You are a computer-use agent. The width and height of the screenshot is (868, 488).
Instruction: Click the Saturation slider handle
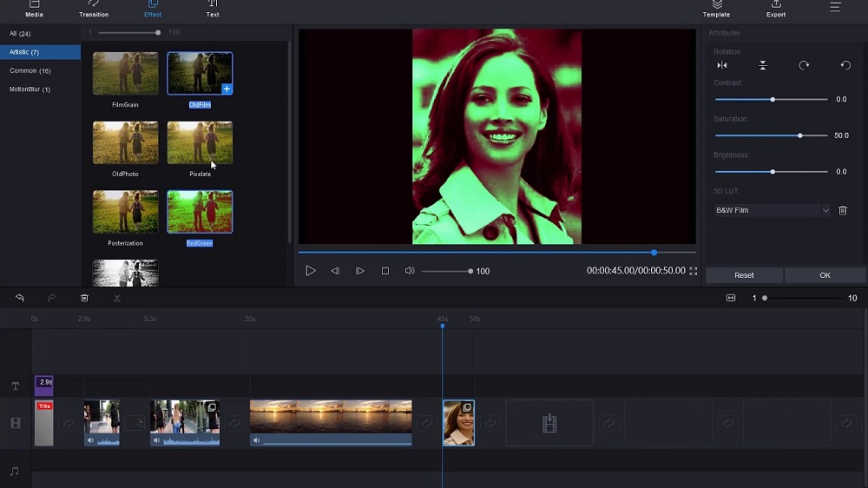tap(799, 135)
